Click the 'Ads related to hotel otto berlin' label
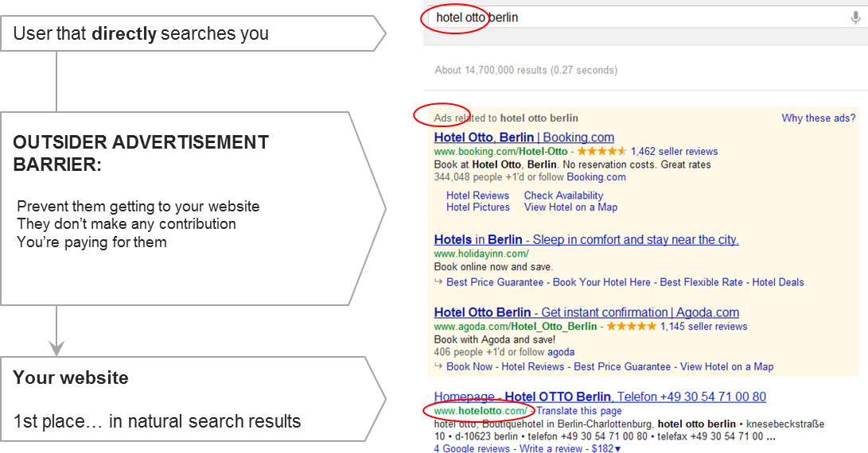Viewport: 868px width, 453px height. 506,118
